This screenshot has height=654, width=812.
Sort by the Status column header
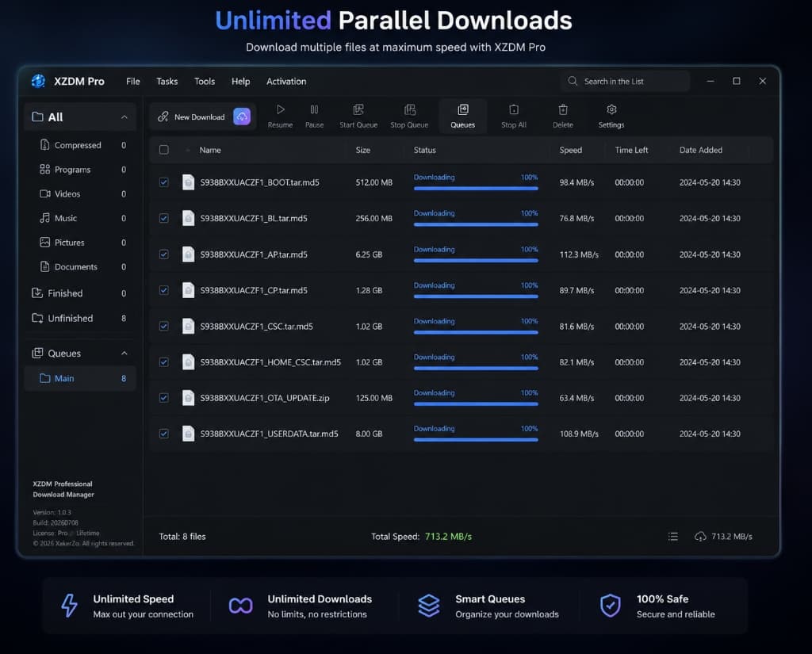pos(425,150)
